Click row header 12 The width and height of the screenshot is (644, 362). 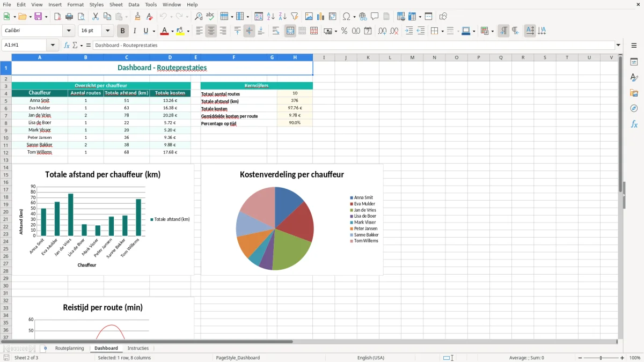click(6, 152)
